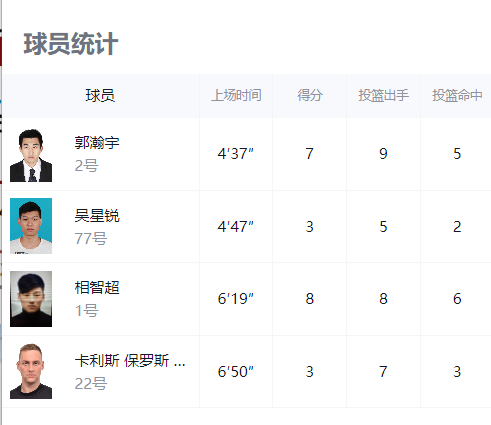Select 相智超's score value 8
This screenshot has height=425, width=491.
click(x=310, y=299)
